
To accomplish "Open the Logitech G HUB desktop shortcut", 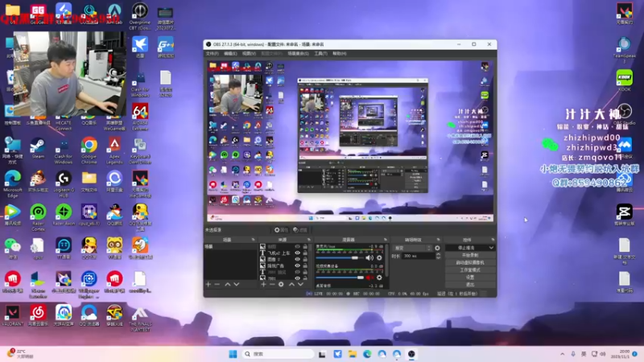I will (x=64, y=185).
